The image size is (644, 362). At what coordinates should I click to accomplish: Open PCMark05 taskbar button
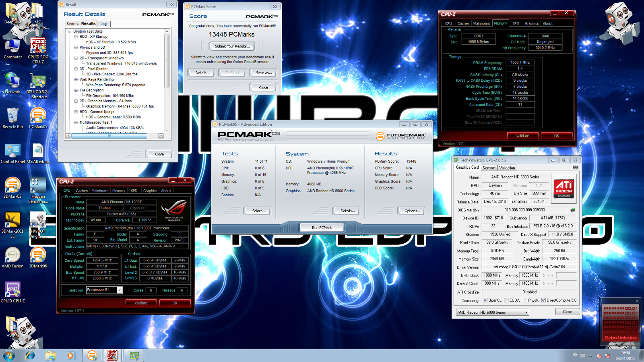[x=92, y=356]
